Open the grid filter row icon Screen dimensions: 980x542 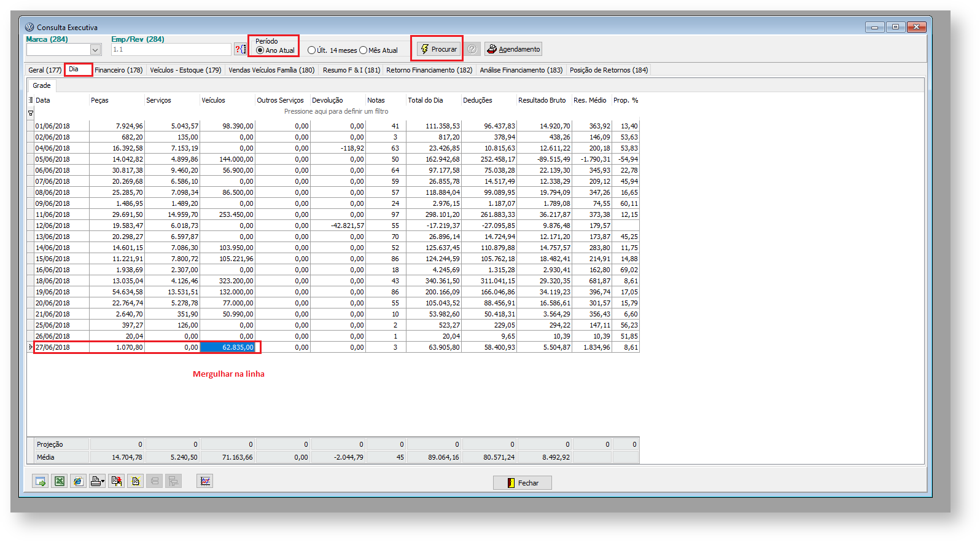pos(31,113)
